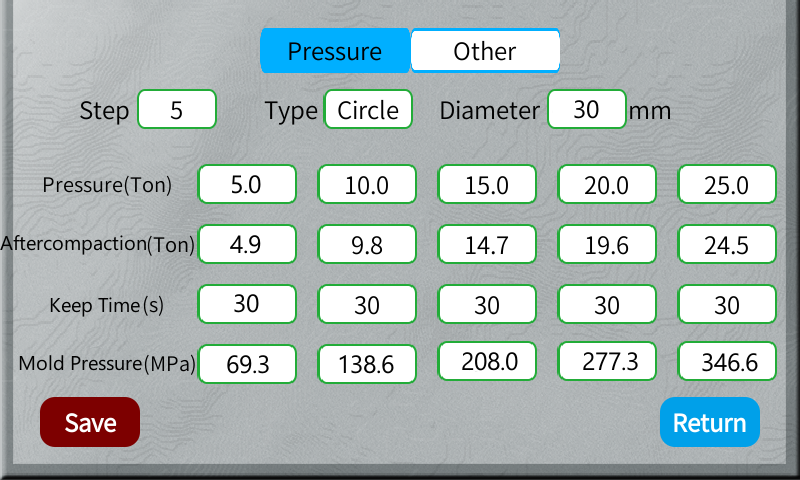
Task: Edit the Aftercompaction value 14.7
Action: click(487, 244)
